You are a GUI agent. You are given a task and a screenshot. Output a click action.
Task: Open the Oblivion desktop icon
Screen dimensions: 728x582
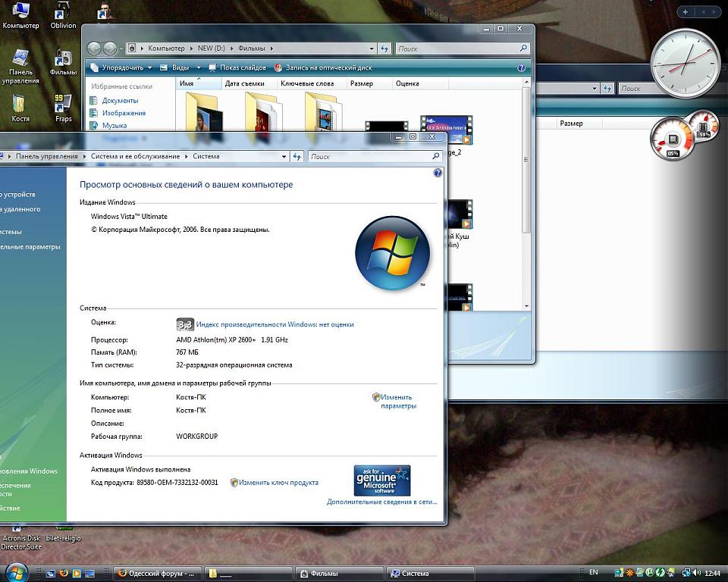63,14
